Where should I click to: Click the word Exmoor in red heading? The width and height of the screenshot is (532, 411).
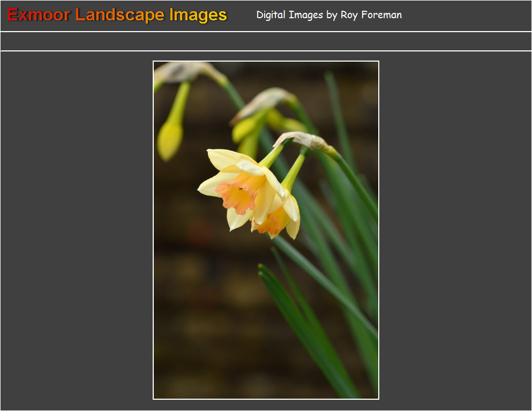tap(39, 15)
